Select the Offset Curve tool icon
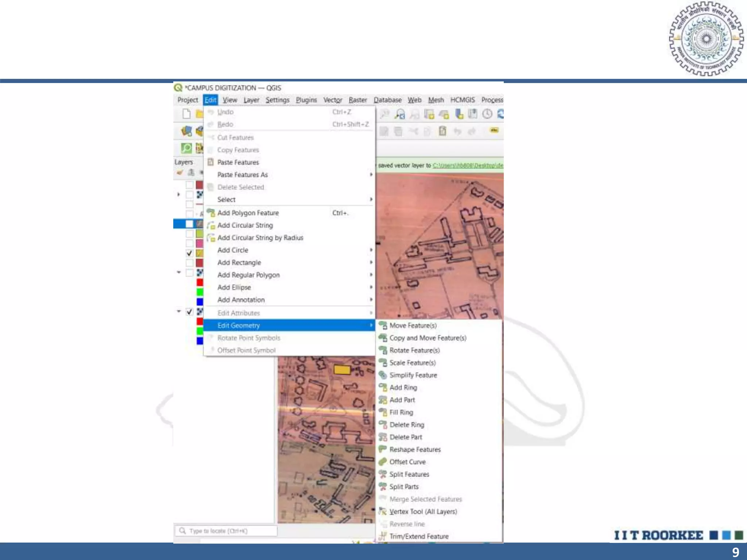Screen dimensions: 747x560 click(382, 462)
